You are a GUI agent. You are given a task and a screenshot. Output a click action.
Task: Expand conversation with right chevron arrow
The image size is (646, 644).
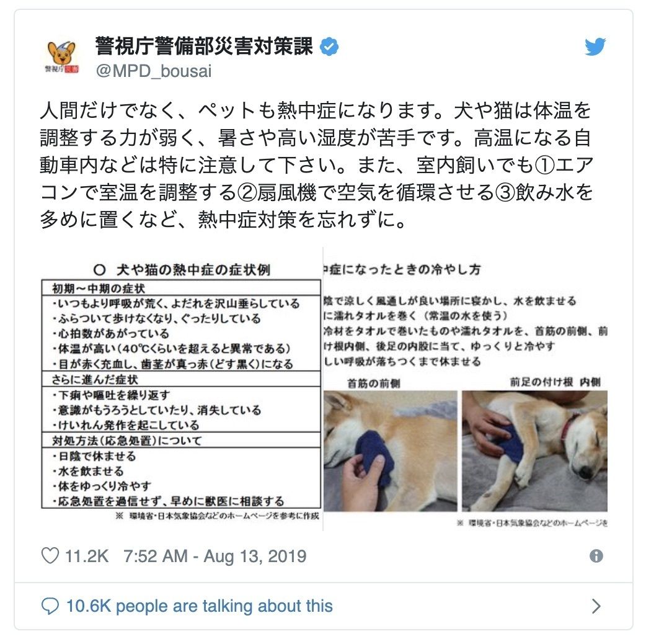596,606
